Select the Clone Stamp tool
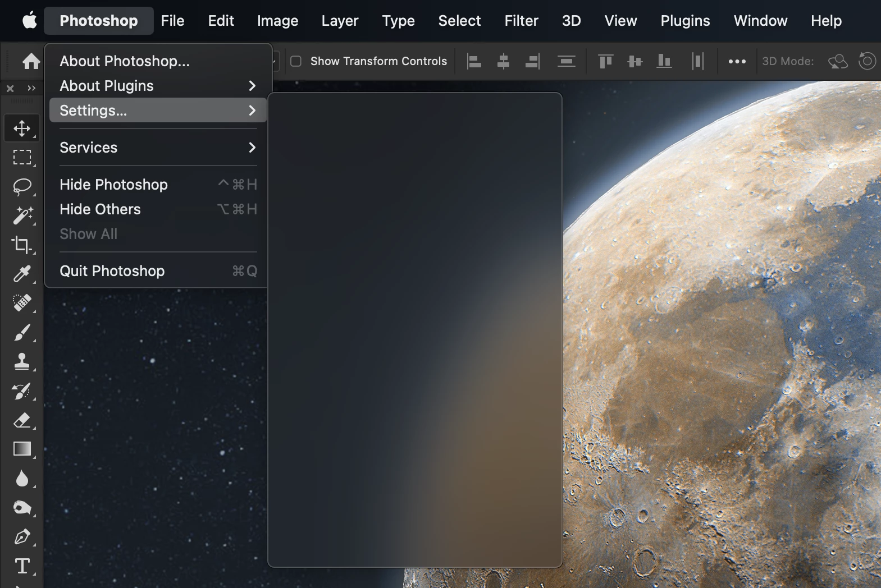The width and height of the screenshot is (881, 588). point(22,361)
